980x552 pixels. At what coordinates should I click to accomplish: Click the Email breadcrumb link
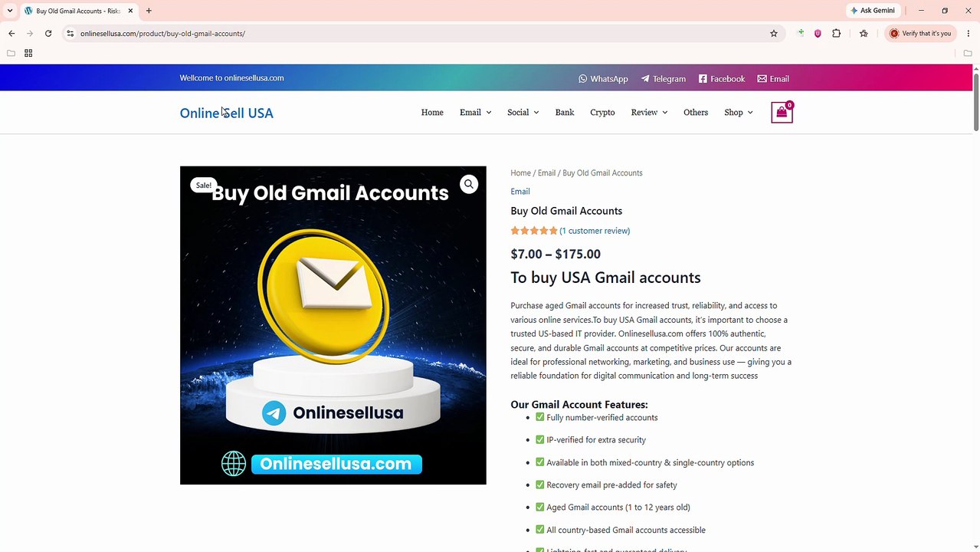click(x=546, y=172)
